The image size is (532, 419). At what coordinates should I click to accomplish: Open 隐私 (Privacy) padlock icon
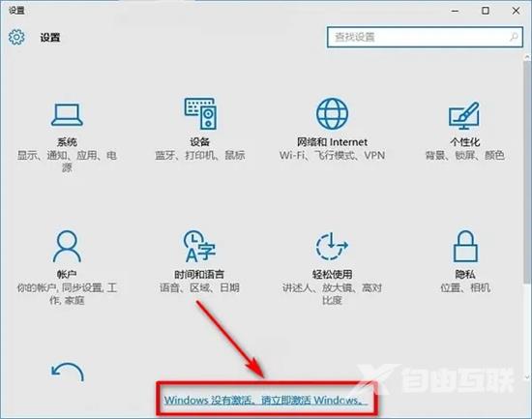coord(465,246)
